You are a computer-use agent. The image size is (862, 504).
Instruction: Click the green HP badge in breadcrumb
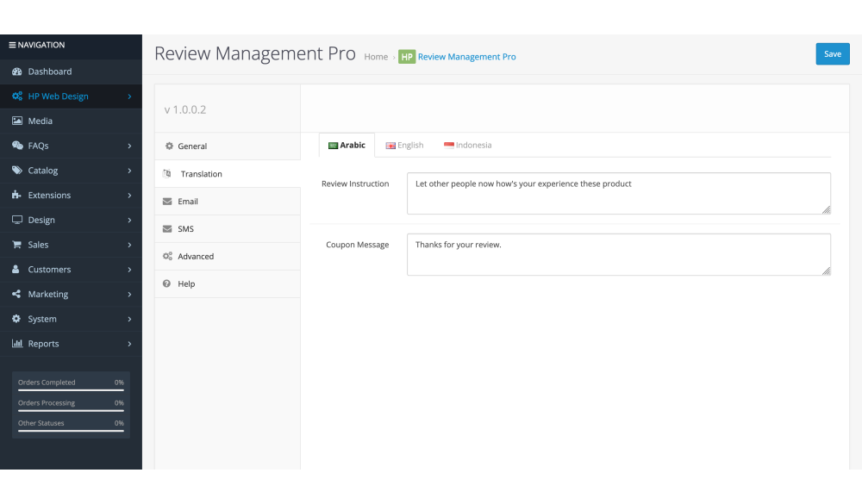407,57
